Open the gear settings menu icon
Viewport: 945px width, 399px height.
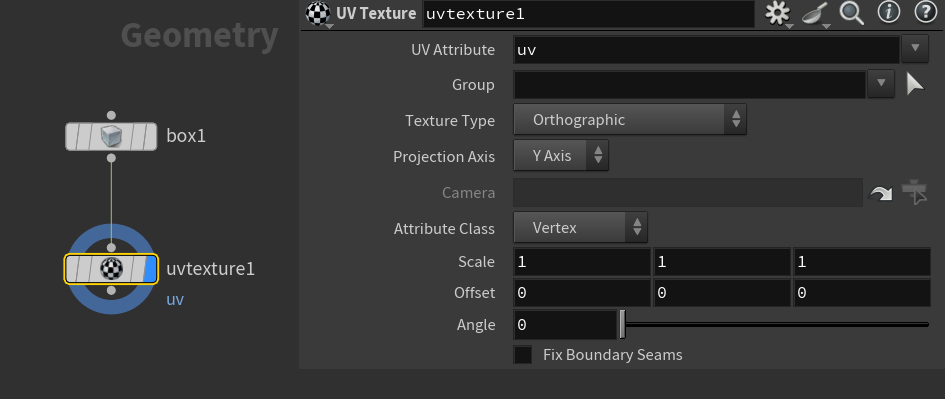pos(777,13)
